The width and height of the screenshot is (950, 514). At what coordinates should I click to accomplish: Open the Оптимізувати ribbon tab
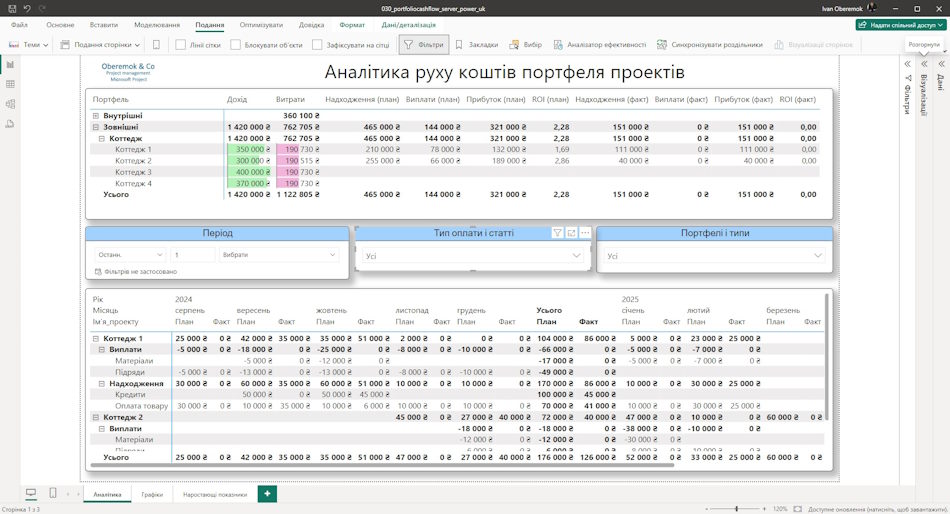[261, 25]
